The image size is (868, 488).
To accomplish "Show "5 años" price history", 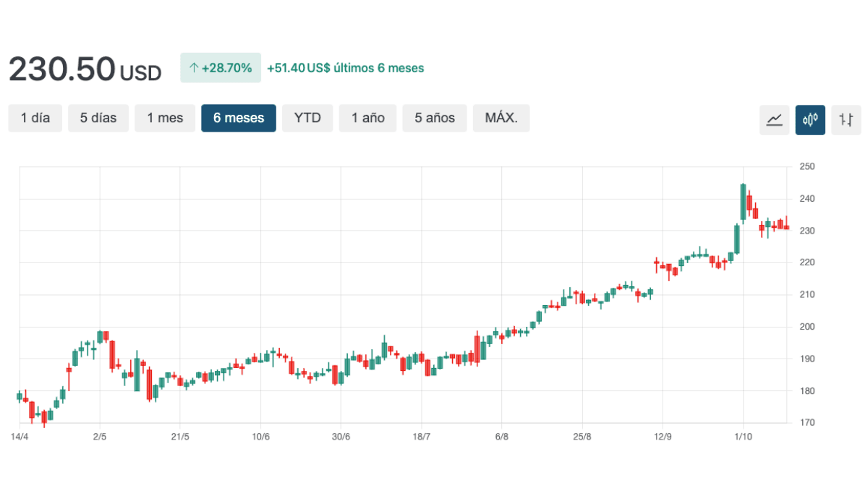I will (435, 118).
